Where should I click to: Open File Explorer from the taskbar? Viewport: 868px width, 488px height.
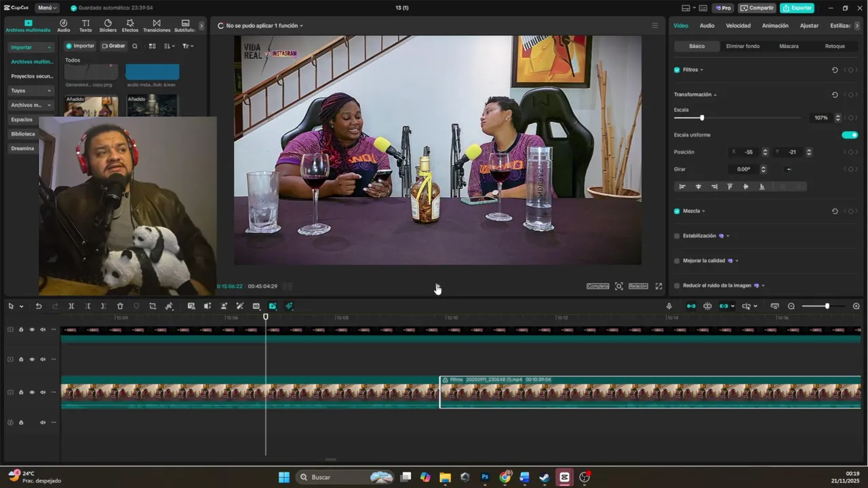pyautogui.click(x=445, y=477)
